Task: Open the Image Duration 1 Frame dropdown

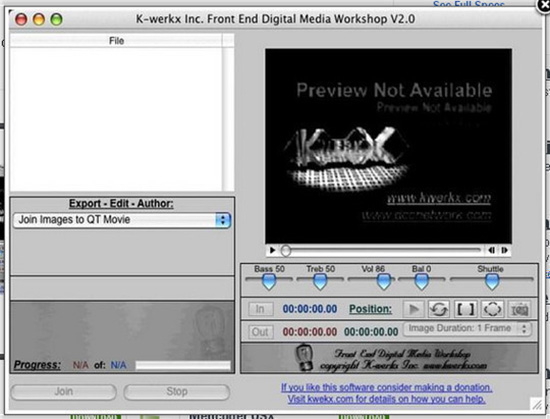Action: point(467,329)
